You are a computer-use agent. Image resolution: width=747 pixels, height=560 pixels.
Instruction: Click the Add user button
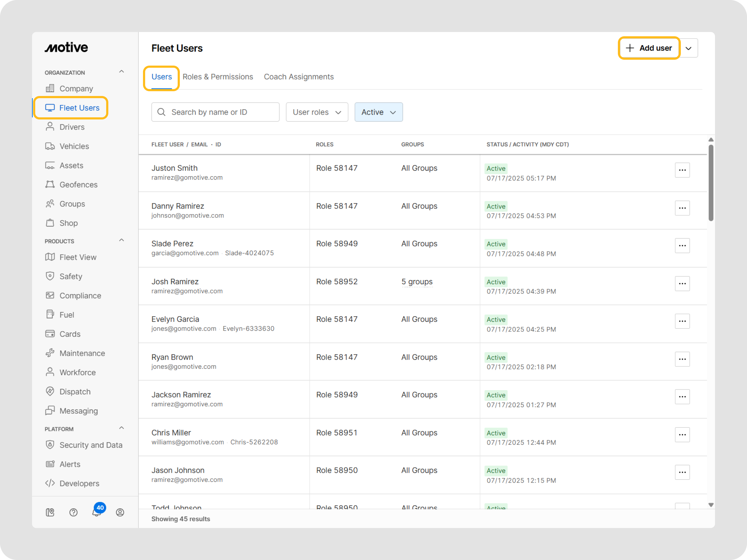coord(649,48)
